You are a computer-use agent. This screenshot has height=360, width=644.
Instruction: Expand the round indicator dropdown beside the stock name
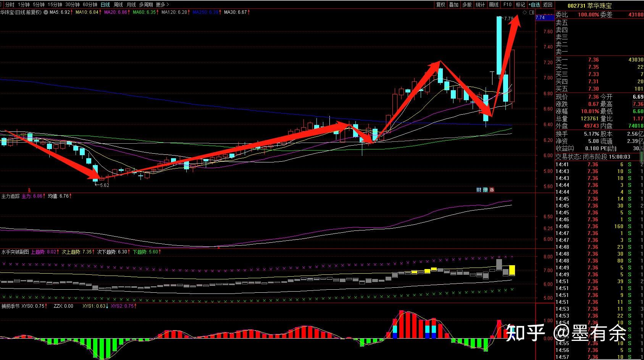tap(45, 12)
